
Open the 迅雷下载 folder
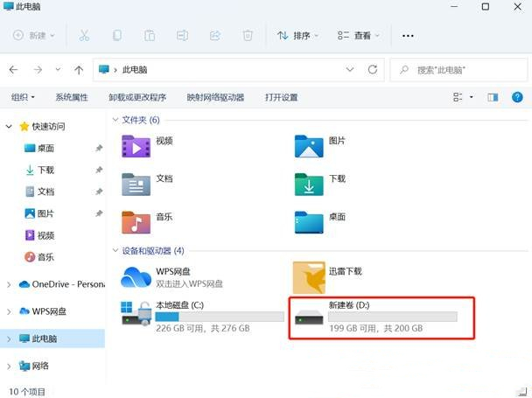309,276
